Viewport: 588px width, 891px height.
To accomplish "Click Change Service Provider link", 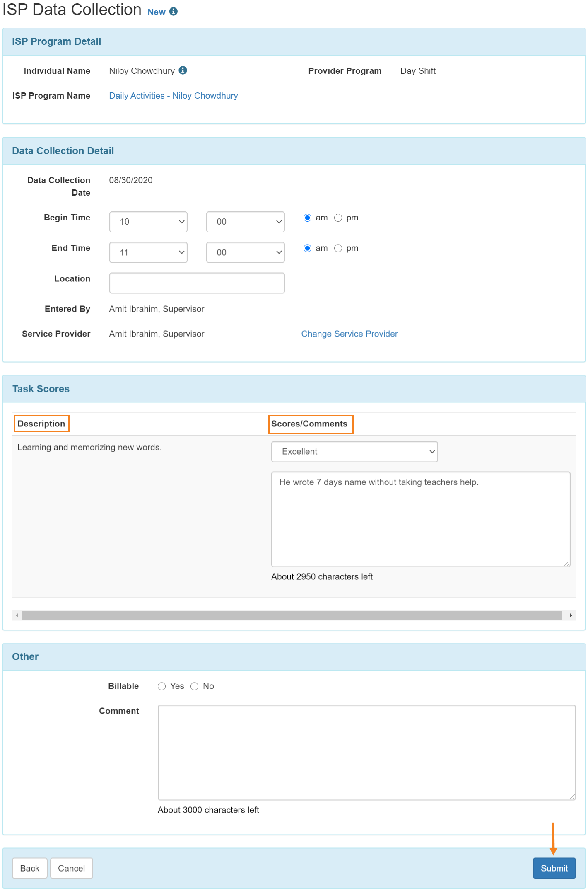I will pyautogui.click(x=349, y=334).
